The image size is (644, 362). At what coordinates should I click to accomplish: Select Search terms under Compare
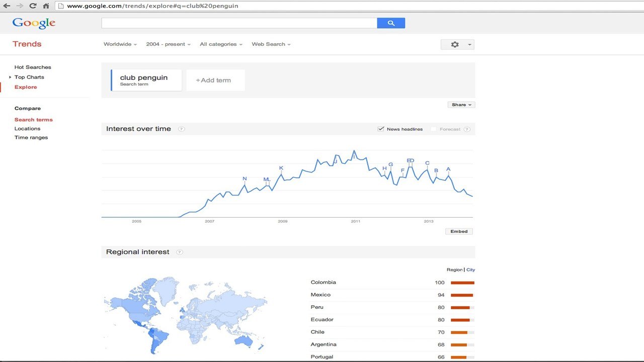point(34,120)
